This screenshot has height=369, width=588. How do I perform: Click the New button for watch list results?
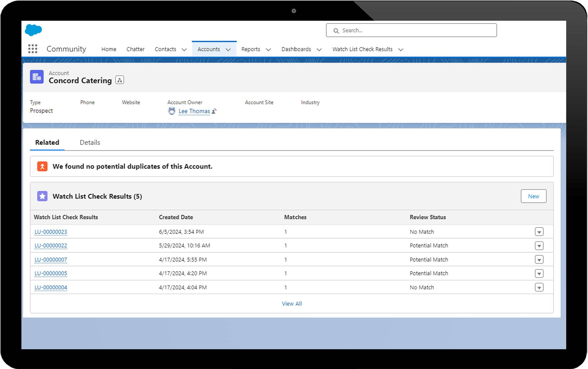click(x=534, y=196)
